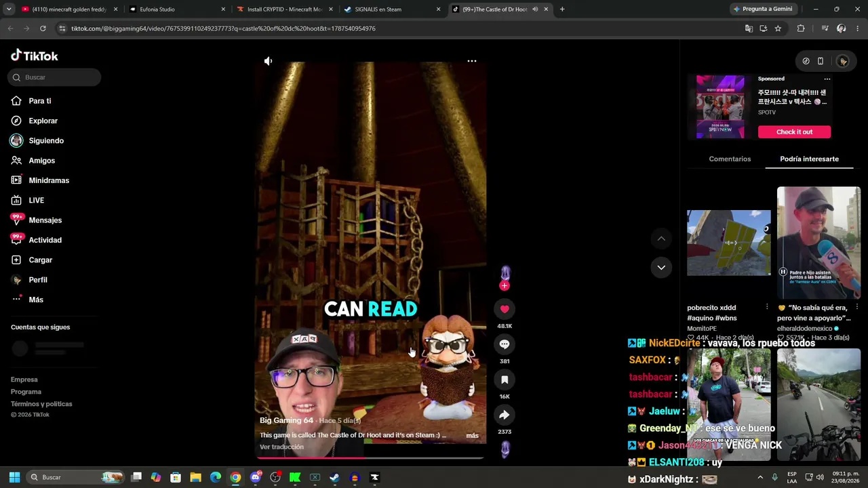Click the Pregunta a Gemini button

tap(762, 9)
